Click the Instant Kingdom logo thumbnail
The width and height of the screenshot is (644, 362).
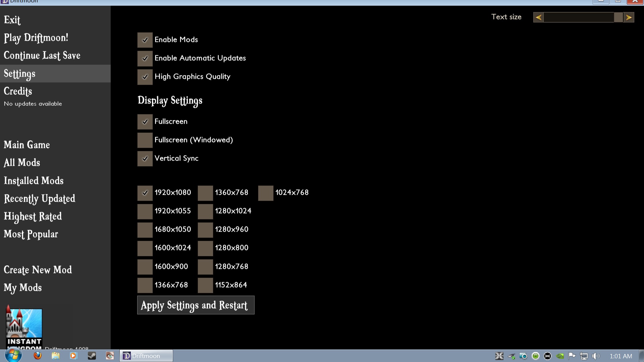pyautogui.click(x=24, y=327)
